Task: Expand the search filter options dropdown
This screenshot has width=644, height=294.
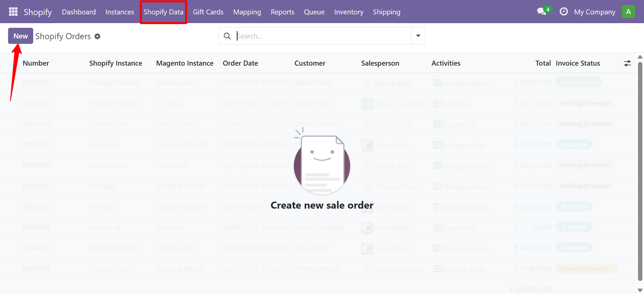Action: click(418, 36)
